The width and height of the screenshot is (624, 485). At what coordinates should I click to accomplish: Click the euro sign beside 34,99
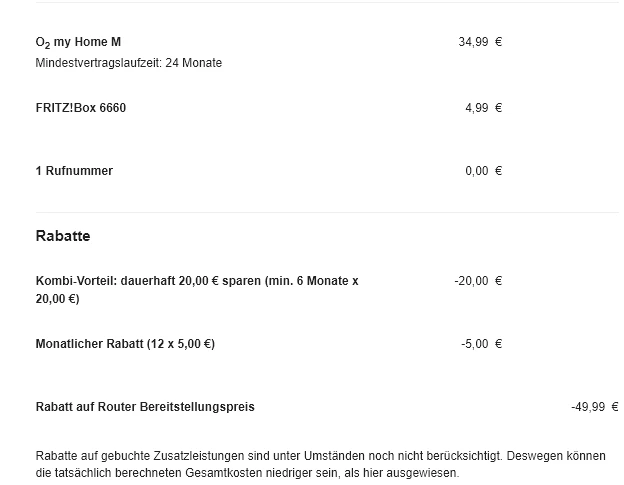[498, 42]
